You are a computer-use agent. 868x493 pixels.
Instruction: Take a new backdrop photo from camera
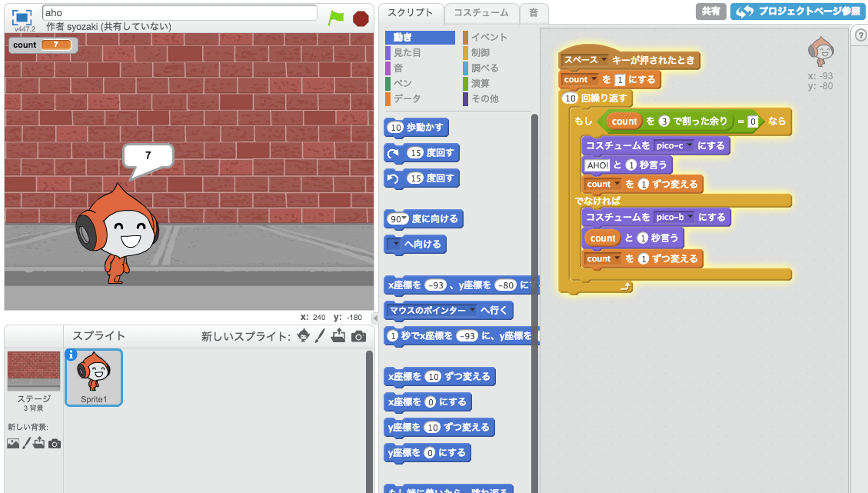pyautogui.click(x=55, y=444)
